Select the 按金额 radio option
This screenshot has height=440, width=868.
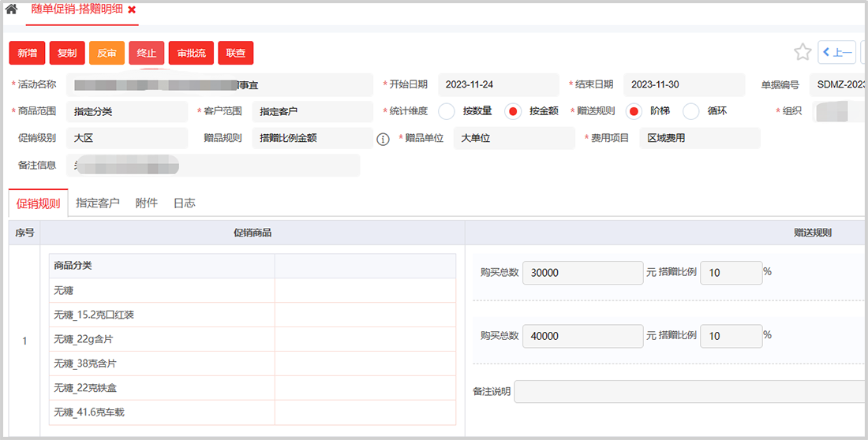tap(513, 111)
